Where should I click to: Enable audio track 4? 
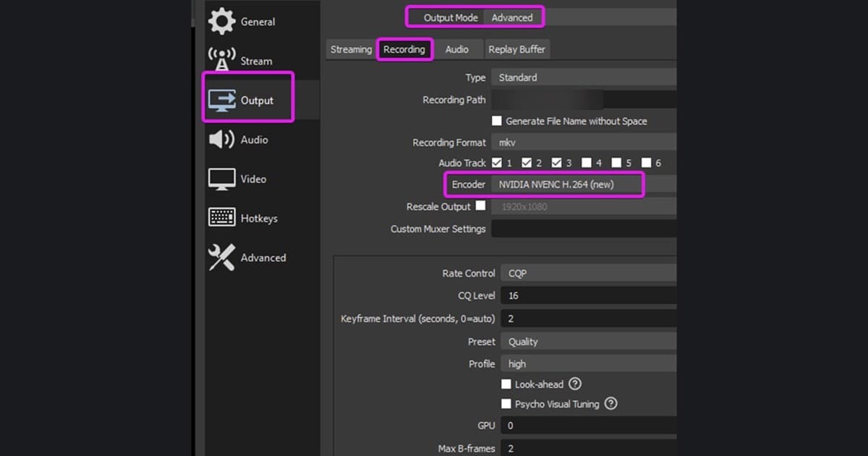587,163
